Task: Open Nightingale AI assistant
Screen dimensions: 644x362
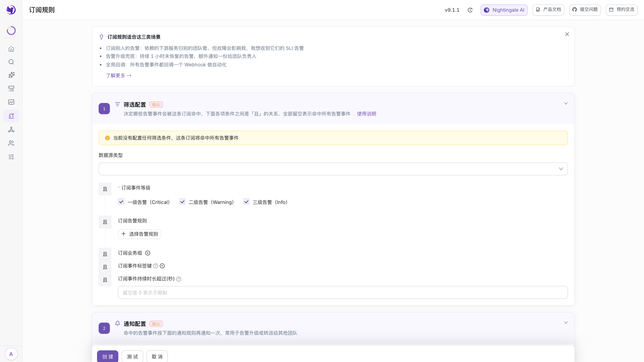Action: coord(504,10)
